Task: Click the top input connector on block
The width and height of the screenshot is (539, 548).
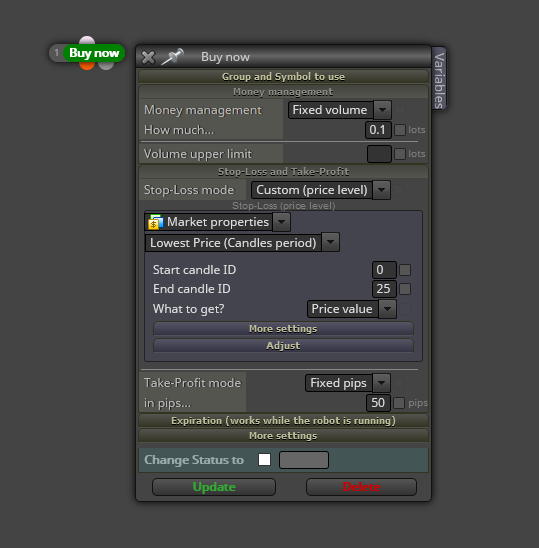Action: (87, 41)
